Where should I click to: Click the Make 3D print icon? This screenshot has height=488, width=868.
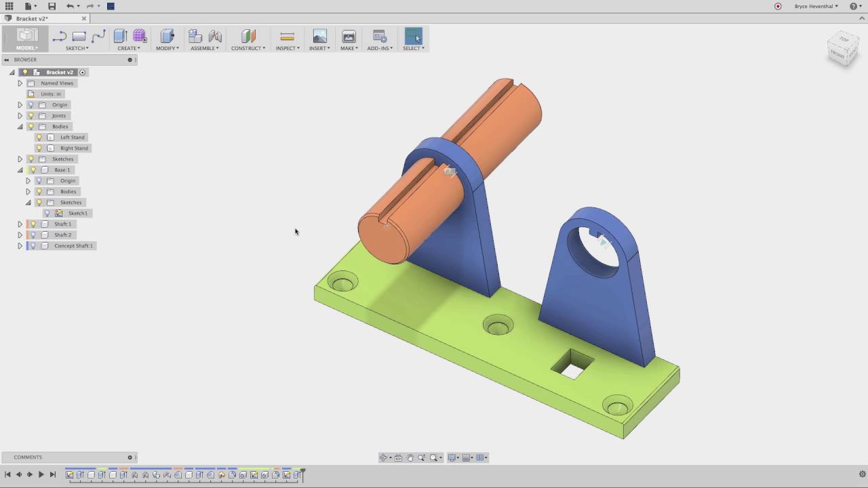349,36
